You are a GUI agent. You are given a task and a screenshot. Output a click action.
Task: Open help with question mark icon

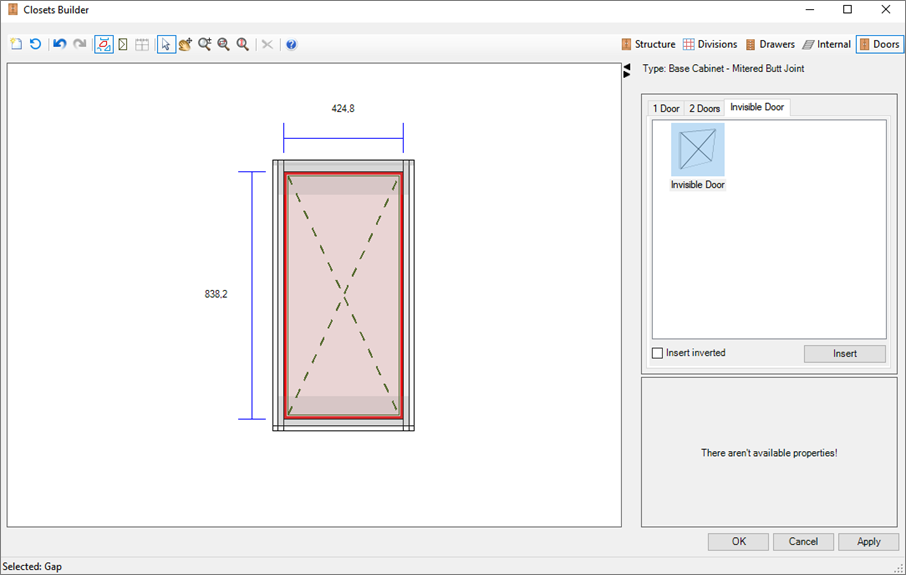coord(291,45)
